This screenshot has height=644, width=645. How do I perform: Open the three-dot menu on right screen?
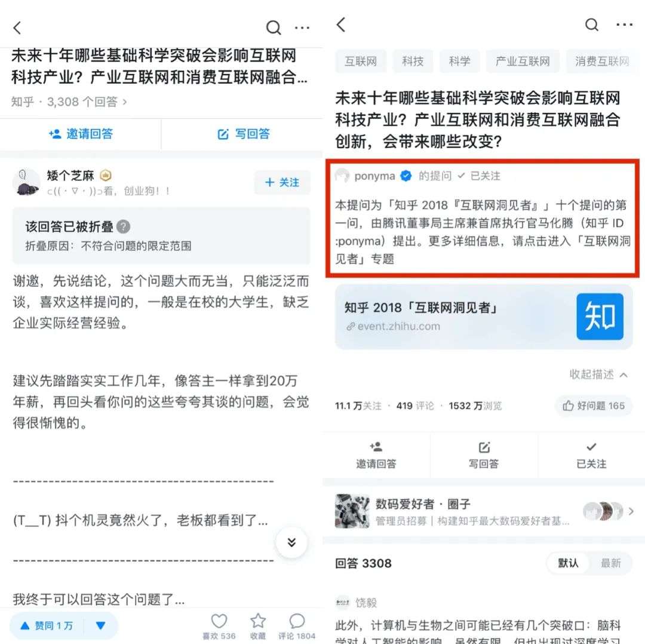624,24
